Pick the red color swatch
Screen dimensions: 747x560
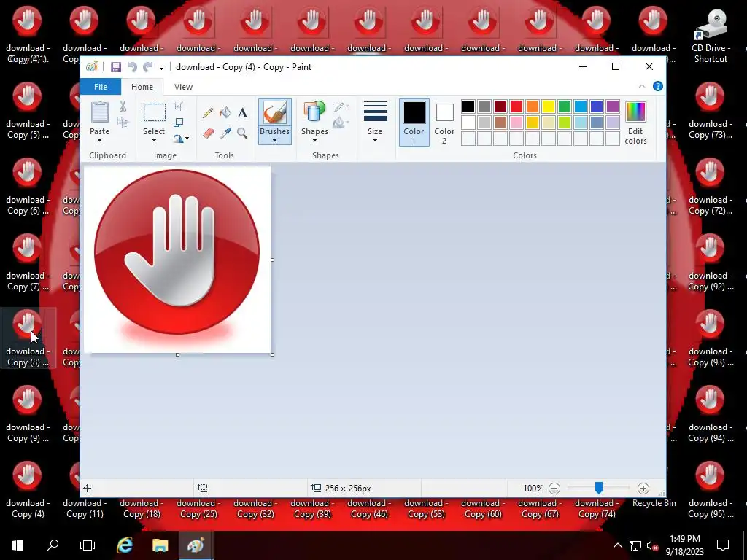click(516, 106)
